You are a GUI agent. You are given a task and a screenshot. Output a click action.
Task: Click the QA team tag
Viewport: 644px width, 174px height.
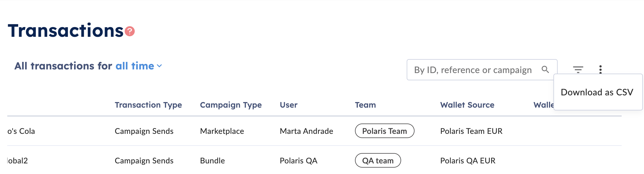point(378,161)
